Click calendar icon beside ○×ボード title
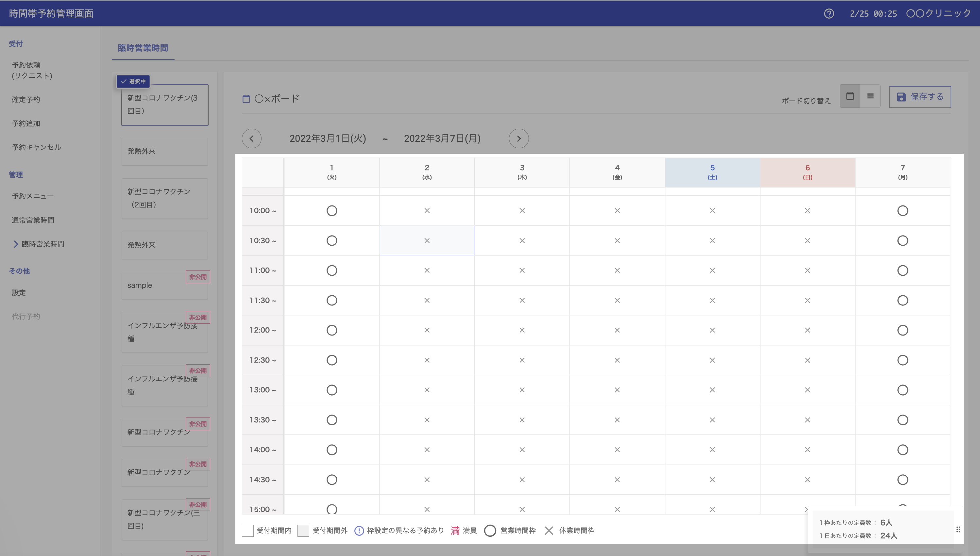The height and width of the screenshot is (556, 980). coord(246,99)
